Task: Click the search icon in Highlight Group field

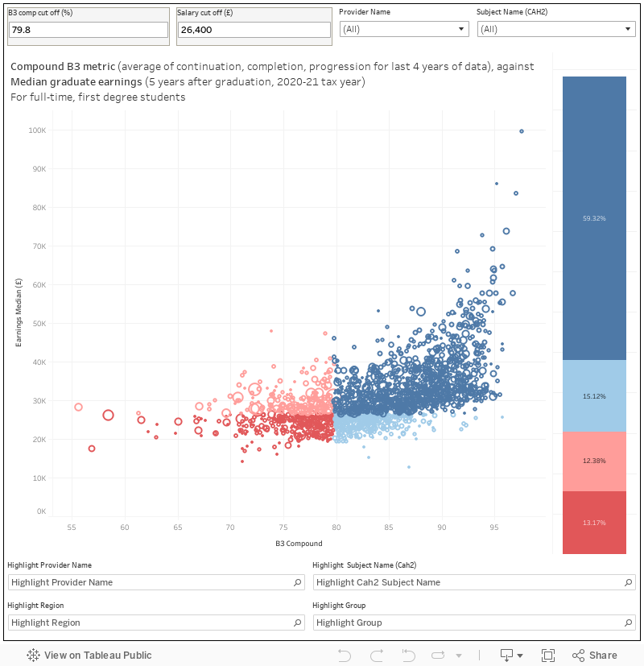Action: pos(628,623)
